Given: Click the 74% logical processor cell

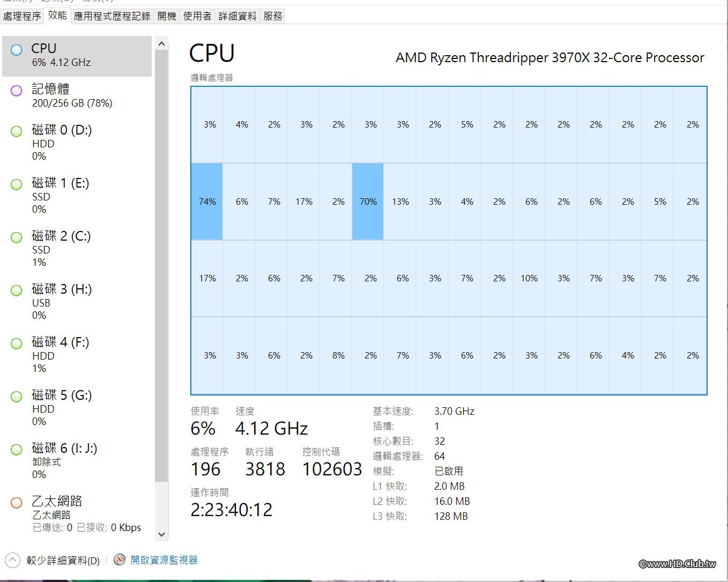Looking at the screenshot, I should (x=207, y=202).
